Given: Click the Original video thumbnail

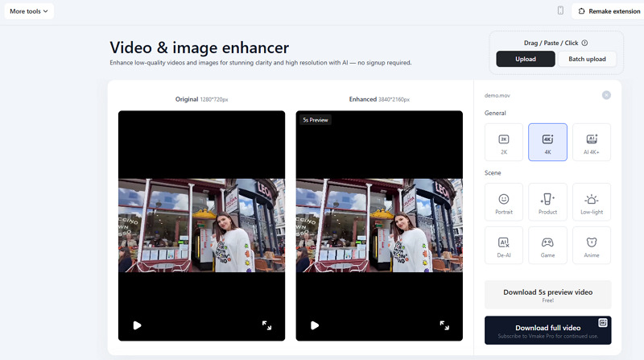Looking at the screenshot, I should [202, 226].
